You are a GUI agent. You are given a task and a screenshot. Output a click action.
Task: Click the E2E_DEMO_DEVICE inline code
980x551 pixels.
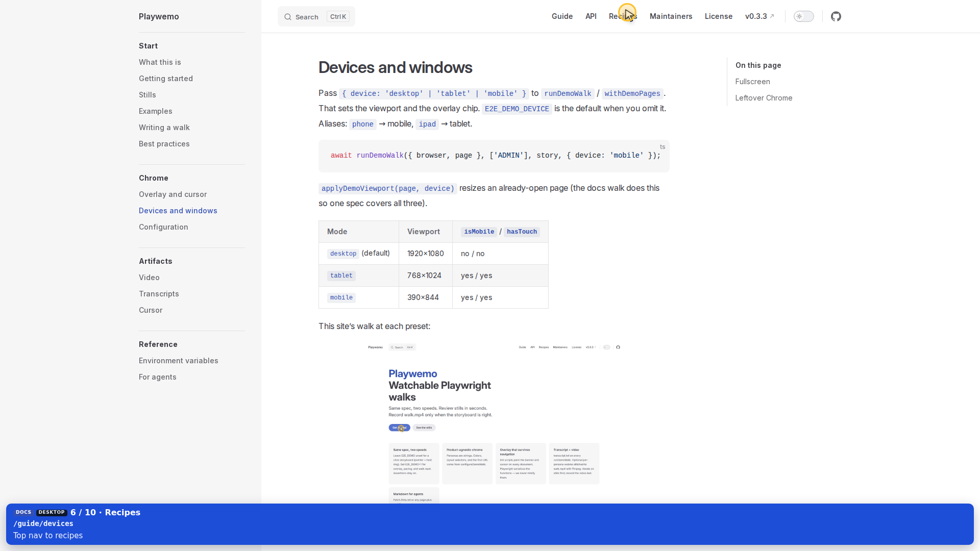tap(517, 109)
